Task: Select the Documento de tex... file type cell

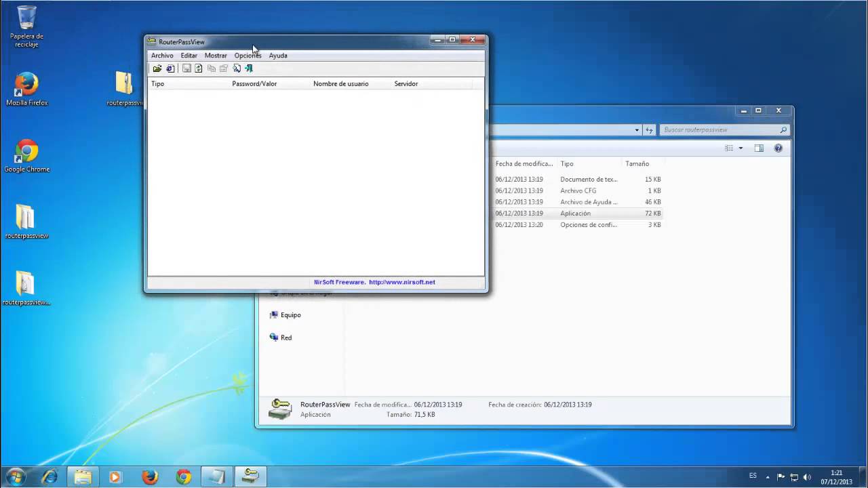Action: click(x=589, y=180)
